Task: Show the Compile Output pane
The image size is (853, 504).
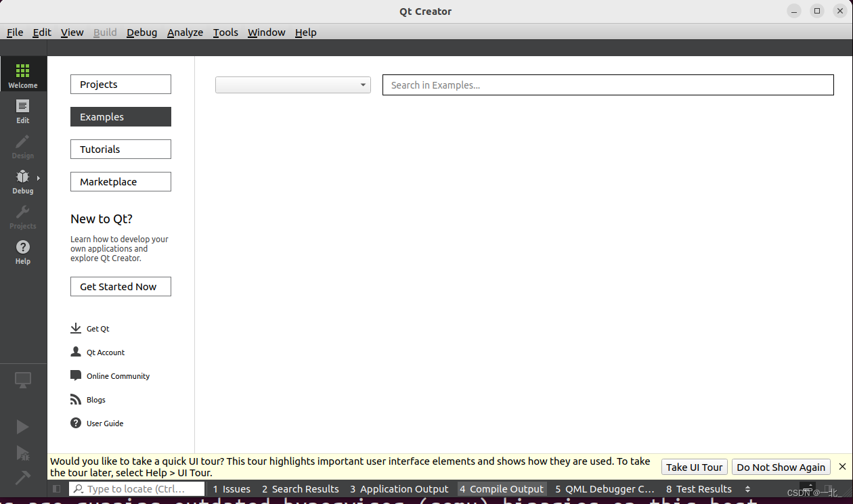Action: point(502,489)
